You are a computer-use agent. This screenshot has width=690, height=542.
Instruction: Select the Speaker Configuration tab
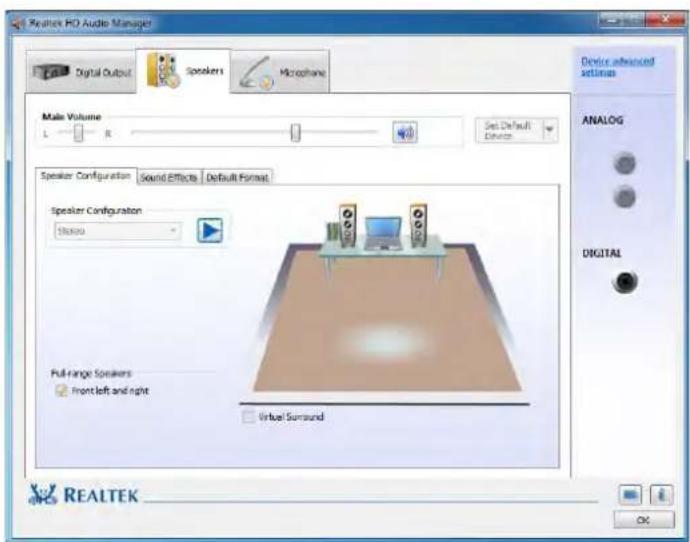click(86, 176)
